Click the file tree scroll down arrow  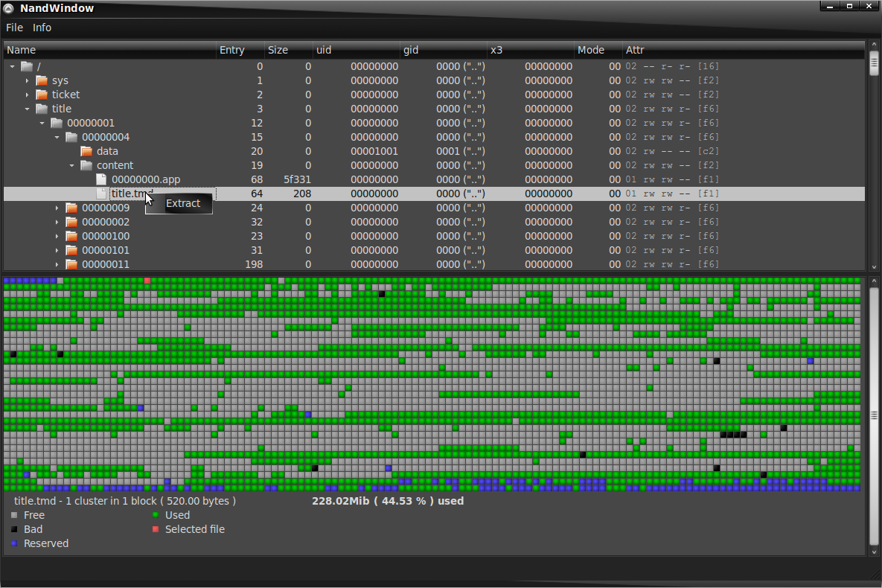click(874, 267)
